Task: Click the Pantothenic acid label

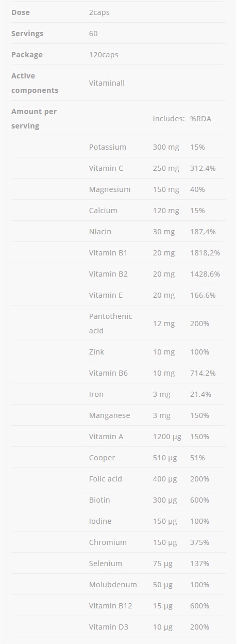Action: 110,324
